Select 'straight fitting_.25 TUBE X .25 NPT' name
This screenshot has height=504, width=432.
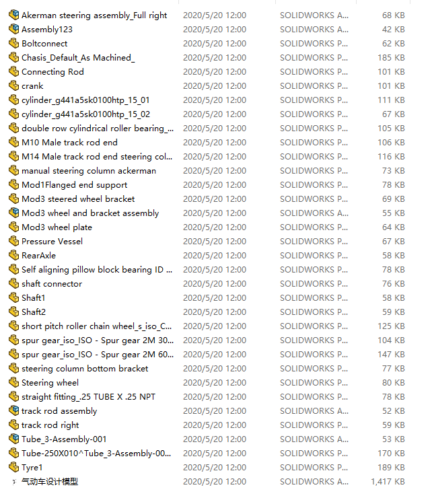[x=88, y=396]
